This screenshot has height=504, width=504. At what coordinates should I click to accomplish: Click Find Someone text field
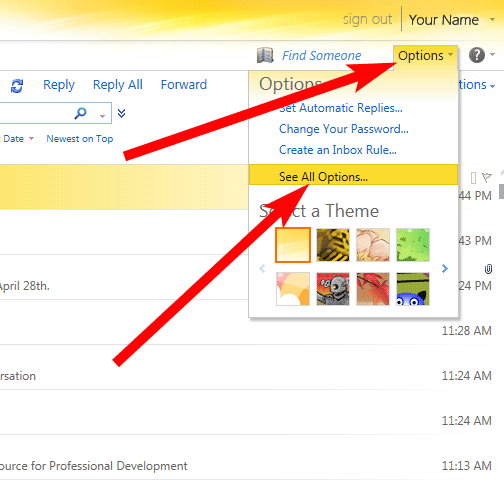pyautogui.click(x=321, y=56)
